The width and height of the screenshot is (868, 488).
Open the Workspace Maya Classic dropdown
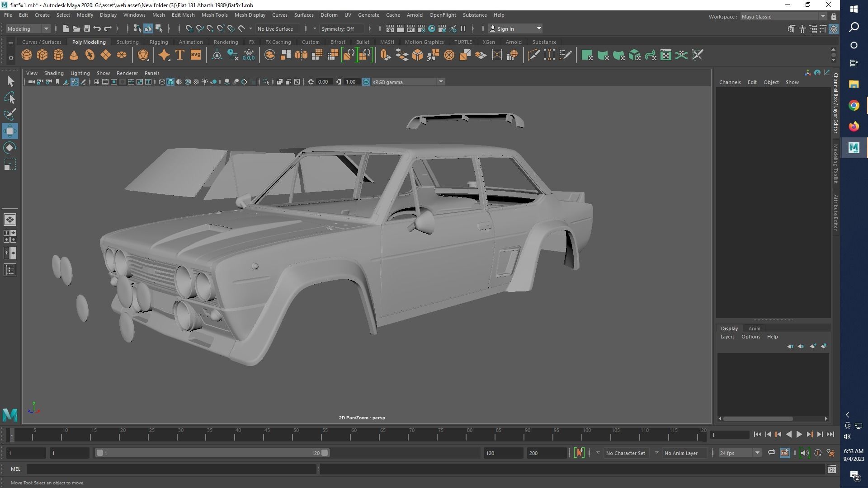pyautogui.click(x=784, y=17)
